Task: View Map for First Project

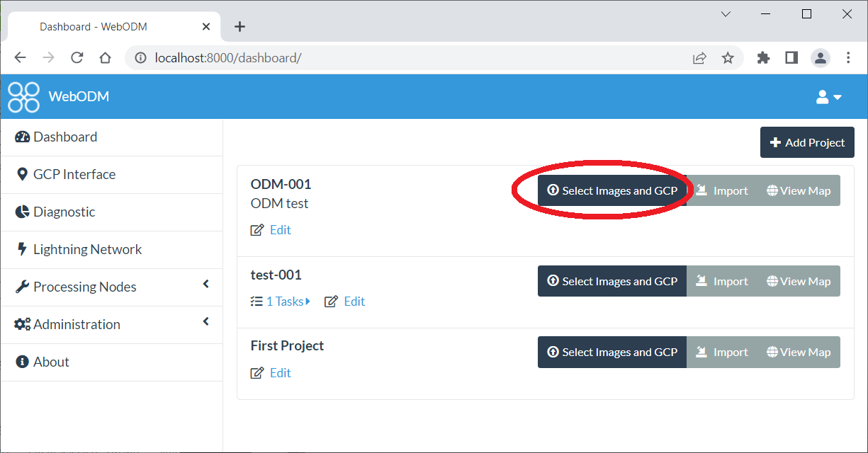Action: pos(799,352)
